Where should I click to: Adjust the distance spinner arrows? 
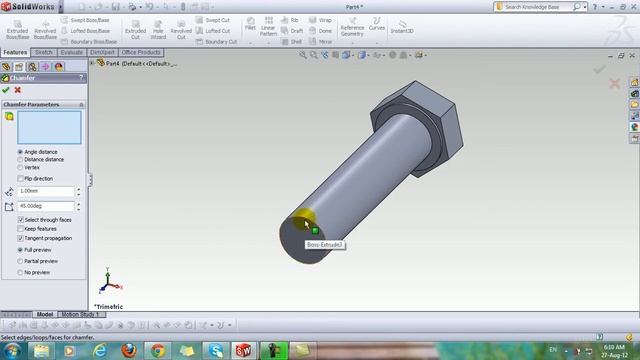78,191
